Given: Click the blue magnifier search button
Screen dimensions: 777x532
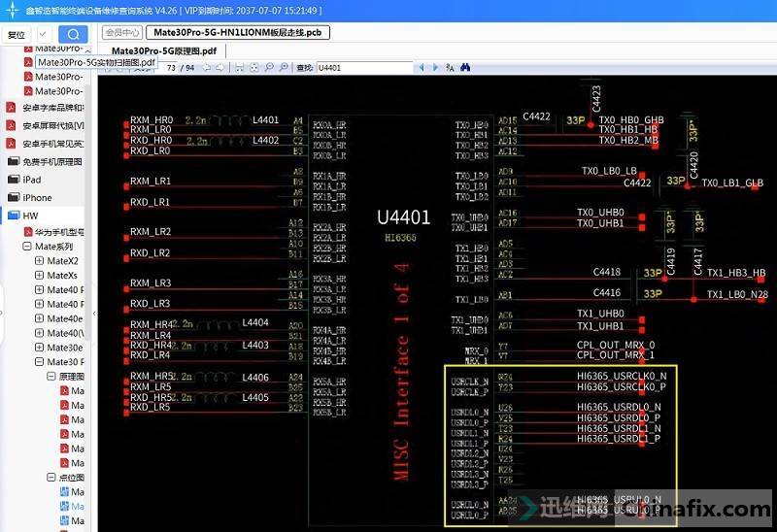Looking at the screenshot, I should 73,34.
